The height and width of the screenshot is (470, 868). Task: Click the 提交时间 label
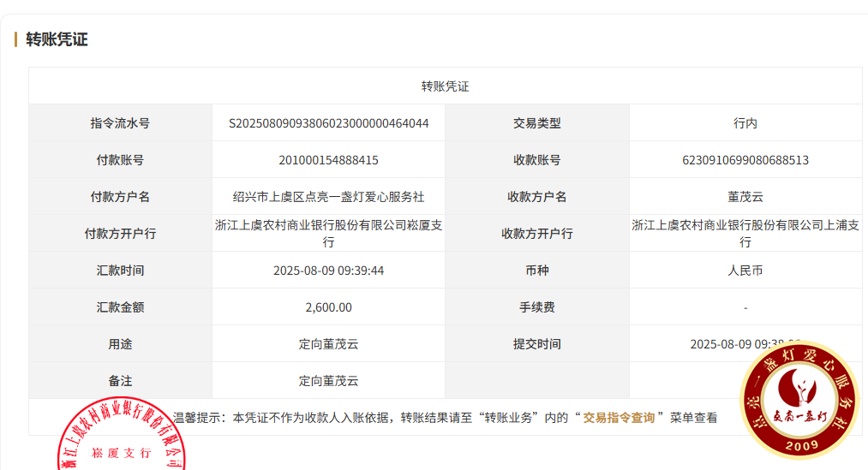point(537,344)
